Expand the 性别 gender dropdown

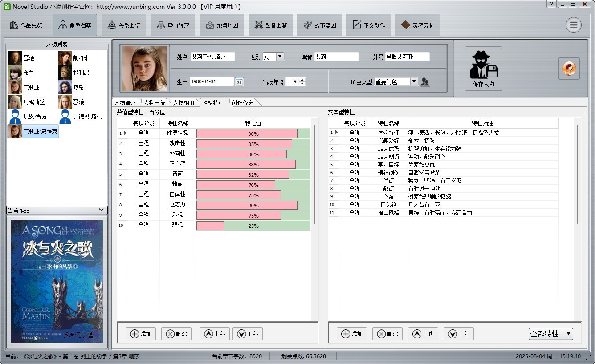280,57
